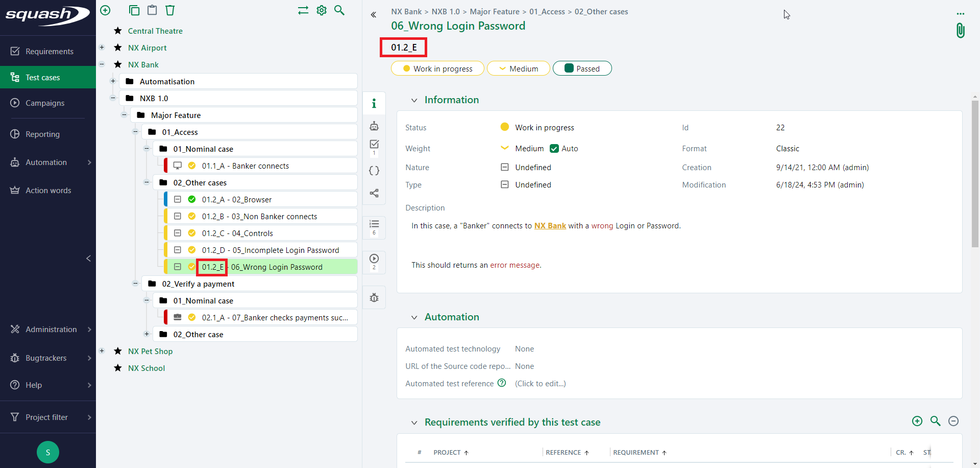Click the copy icon in tree toolbar
The image size is (980, 468).
(134, 10)
